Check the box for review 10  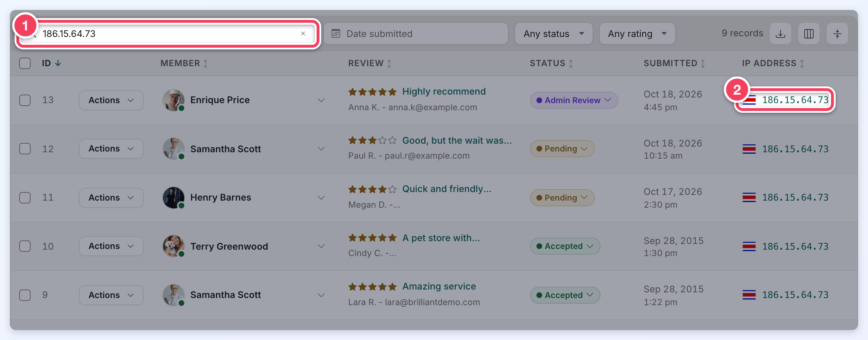(x=25, y=246)
